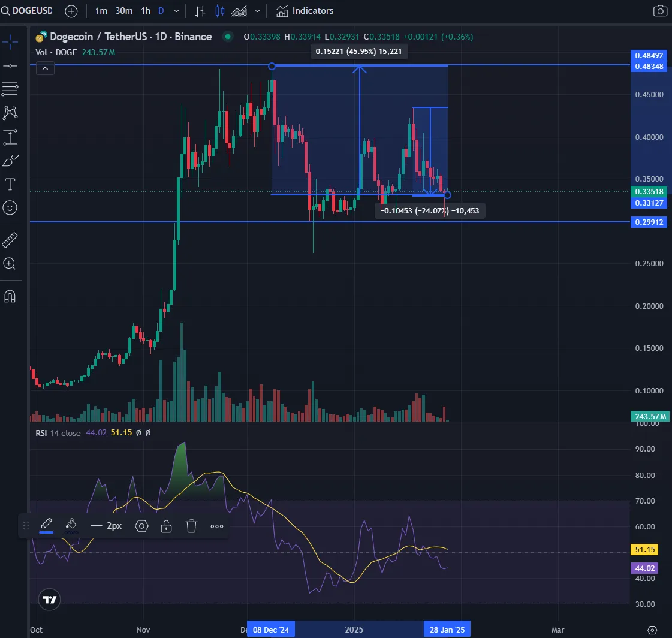Click the 0.48348 price axis label
Screen dimensions: 672x638
tap(649, 67)
